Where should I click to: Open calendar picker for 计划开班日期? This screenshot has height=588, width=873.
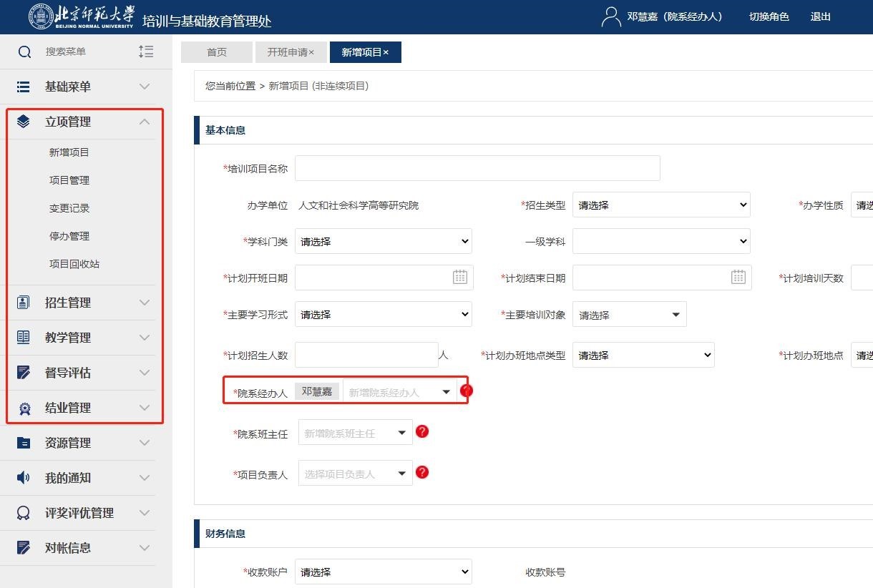click(460, 278)
